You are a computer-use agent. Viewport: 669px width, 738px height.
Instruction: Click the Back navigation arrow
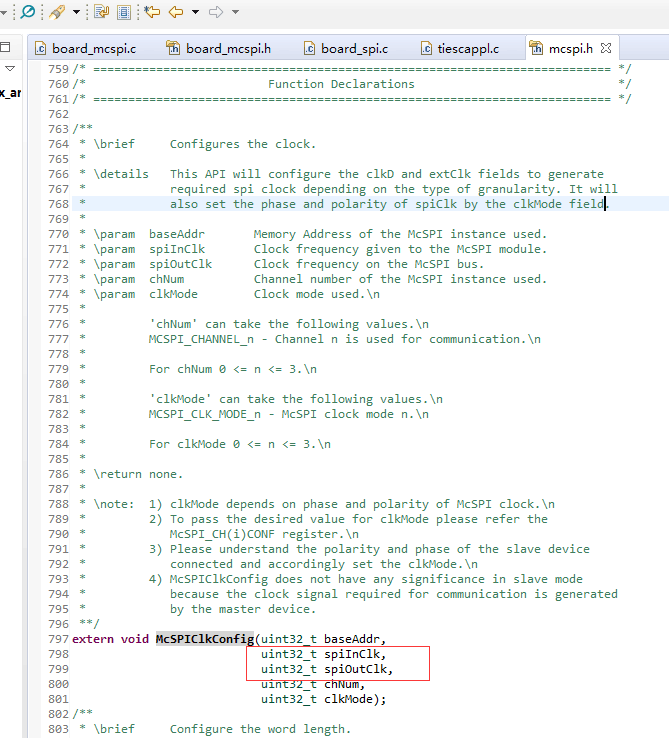(176, 11)
